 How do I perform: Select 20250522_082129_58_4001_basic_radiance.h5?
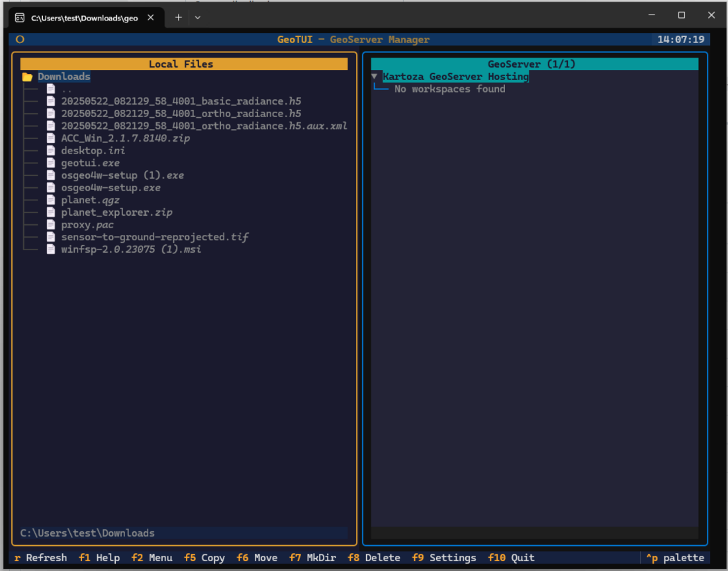181,101
